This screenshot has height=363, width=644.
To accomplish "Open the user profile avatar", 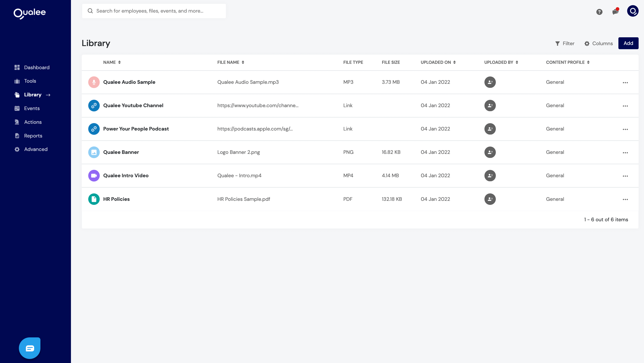I will [x=633, y=11].
